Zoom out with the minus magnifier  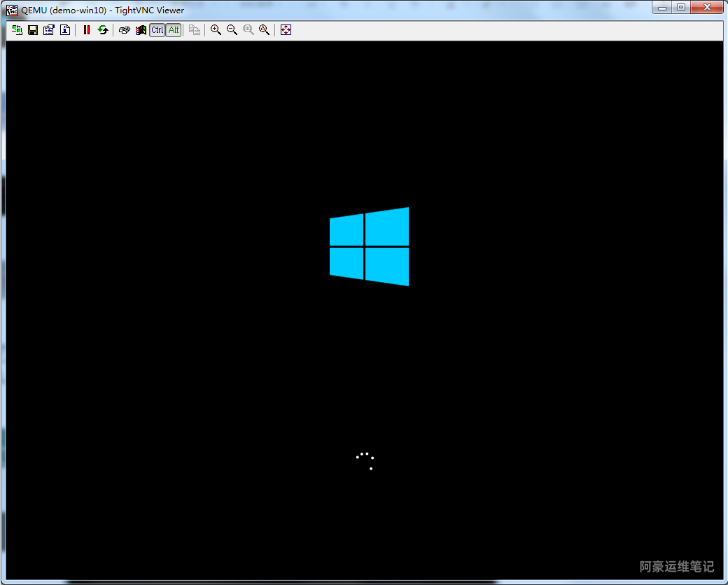pos(232,30)
